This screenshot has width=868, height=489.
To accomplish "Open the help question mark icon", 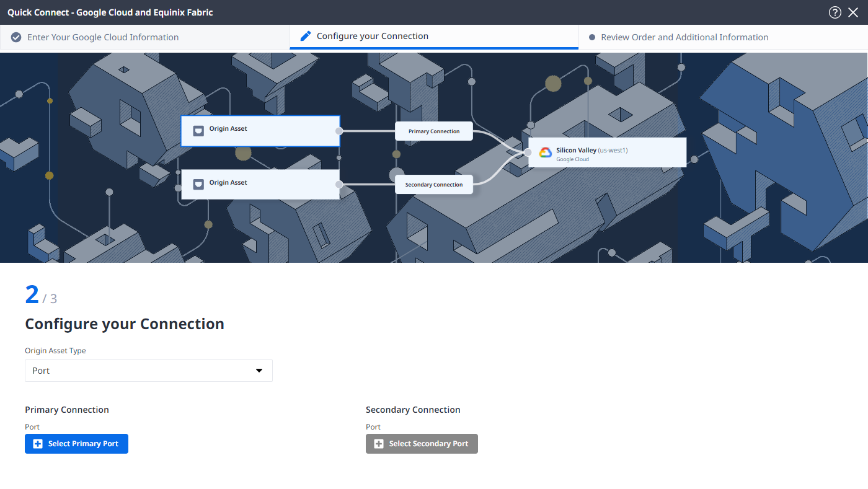I will (835, 12).
